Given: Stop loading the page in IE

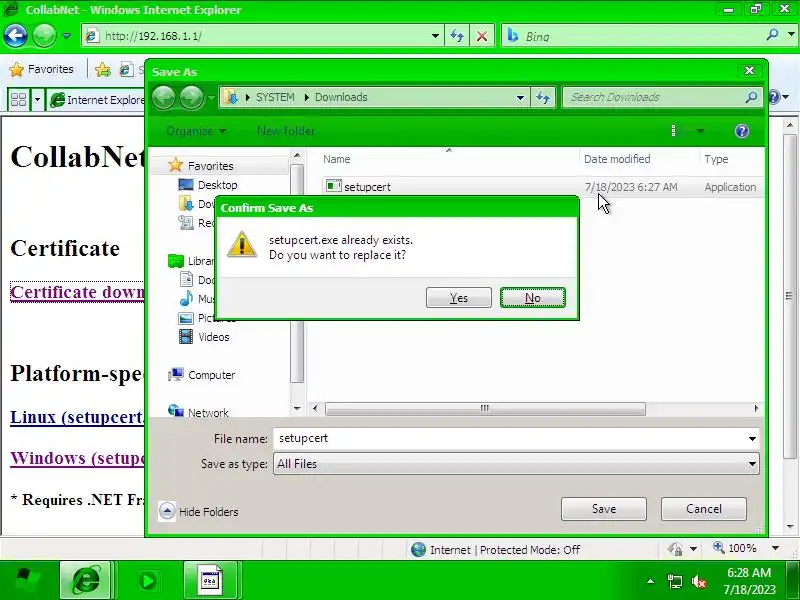Looking at the screenshot, I should coord(482,36).
